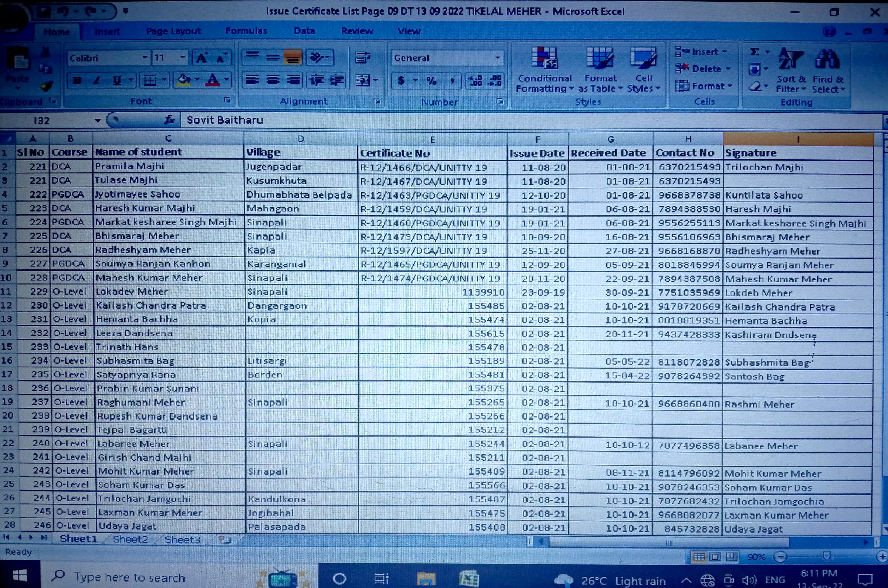Click the Insert cells button

point(704,52)
